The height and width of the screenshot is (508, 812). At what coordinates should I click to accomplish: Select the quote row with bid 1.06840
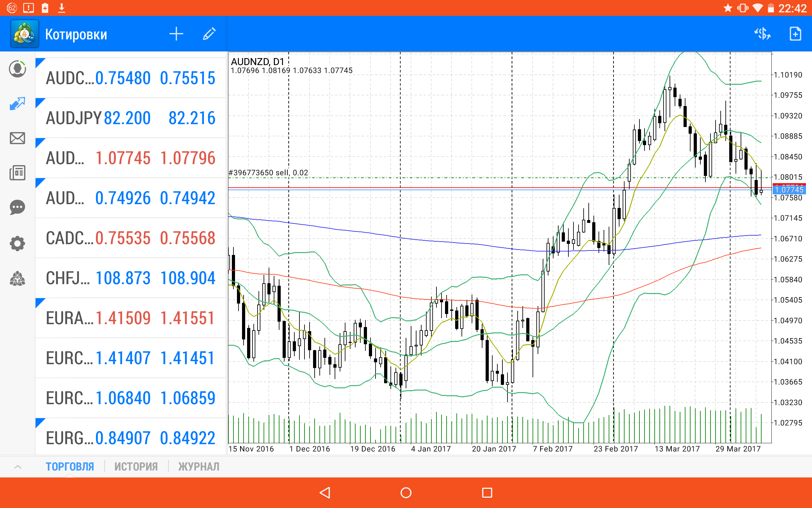pos(131,398)
